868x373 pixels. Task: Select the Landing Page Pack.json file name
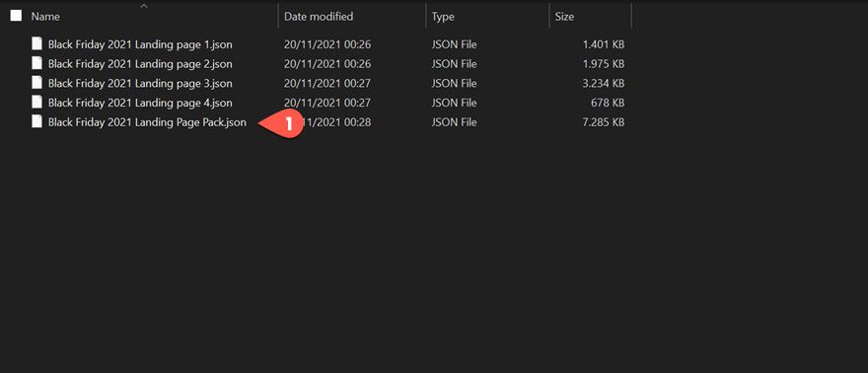coord(147,122)
